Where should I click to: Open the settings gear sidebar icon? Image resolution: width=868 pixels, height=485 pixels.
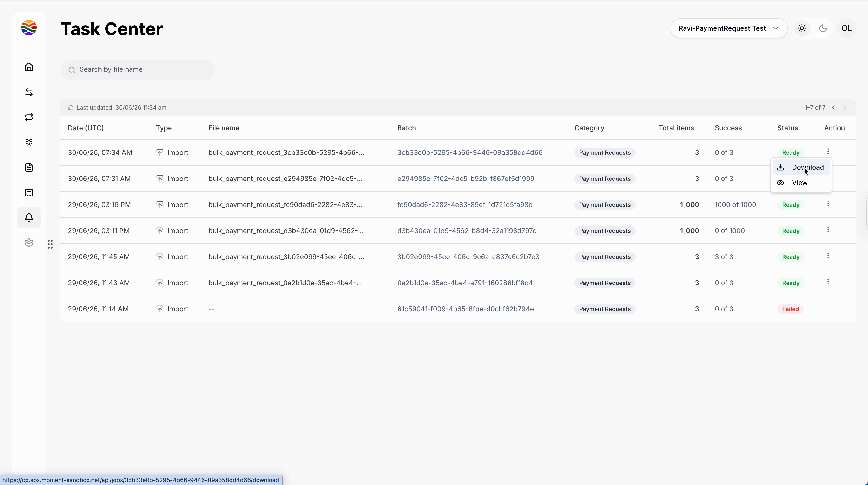click(x=29, y=243)
